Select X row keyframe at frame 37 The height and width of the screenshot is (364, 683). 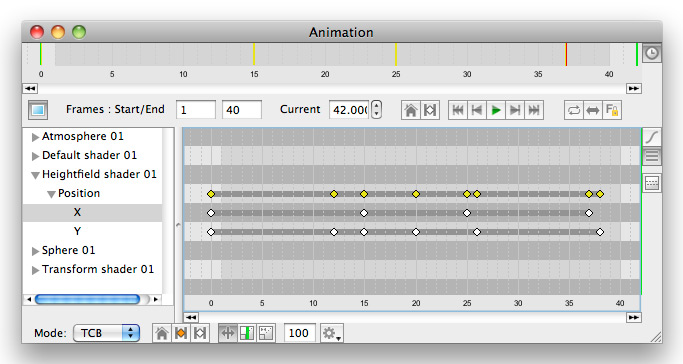589,213
